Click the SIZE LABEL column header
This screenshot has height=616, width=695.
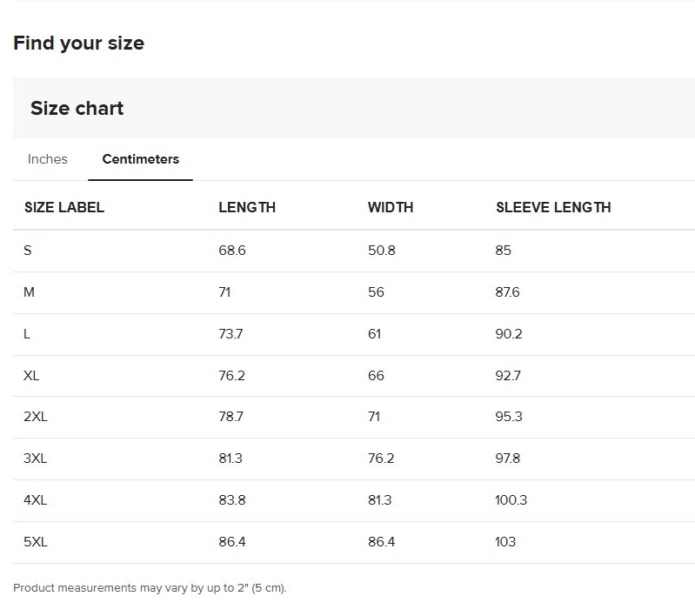click(x=64, y=207)
